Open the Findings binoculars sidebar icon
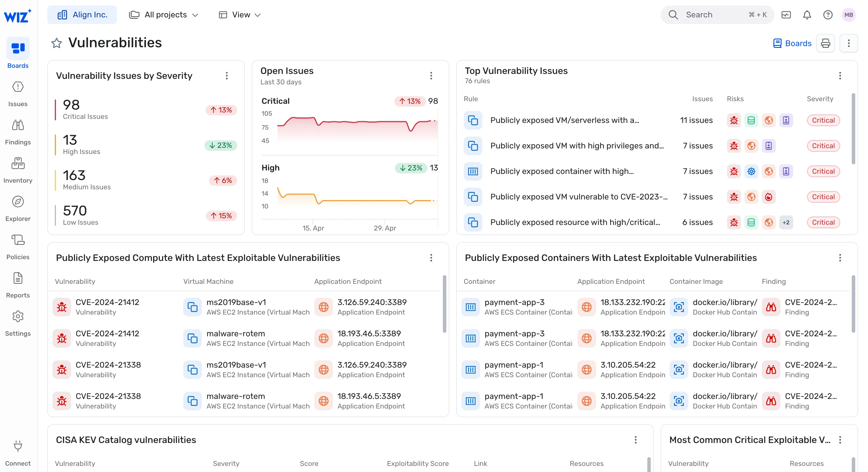This screenshot has width=868, height=472. 18,125
